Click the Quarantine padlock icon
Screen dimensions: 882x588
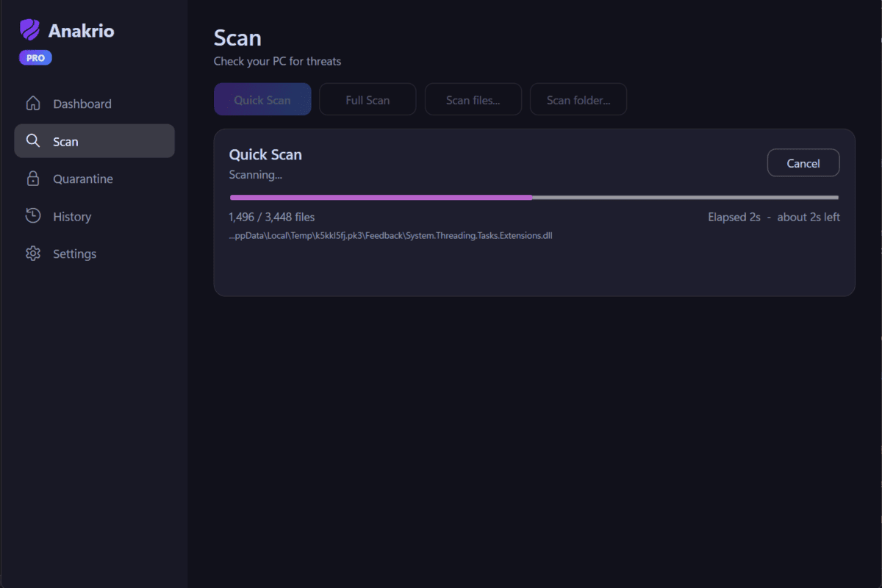32,179
